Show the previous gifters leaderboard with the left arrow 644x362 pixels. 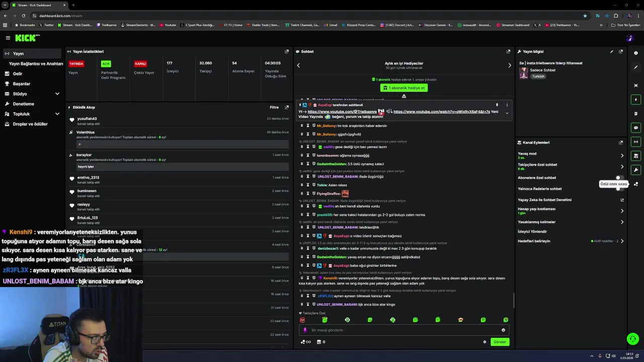pos(298,65)
